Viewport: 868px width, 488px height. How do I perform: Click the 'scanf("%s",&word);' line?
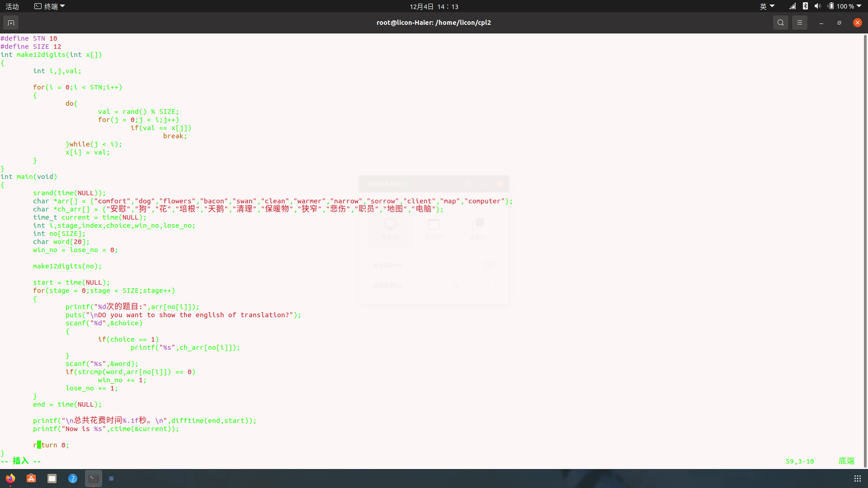[102, 364]
